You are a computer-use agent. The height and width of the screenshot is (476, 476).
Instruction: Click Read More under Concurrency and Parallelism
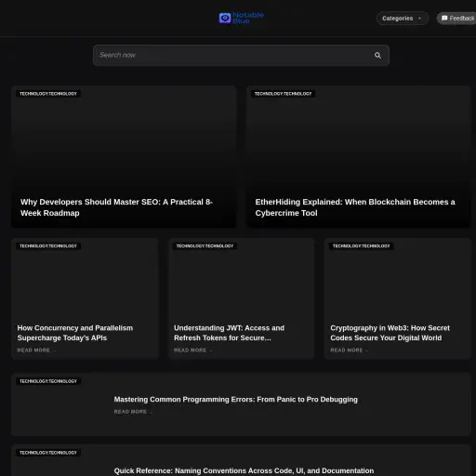point(36,350)
